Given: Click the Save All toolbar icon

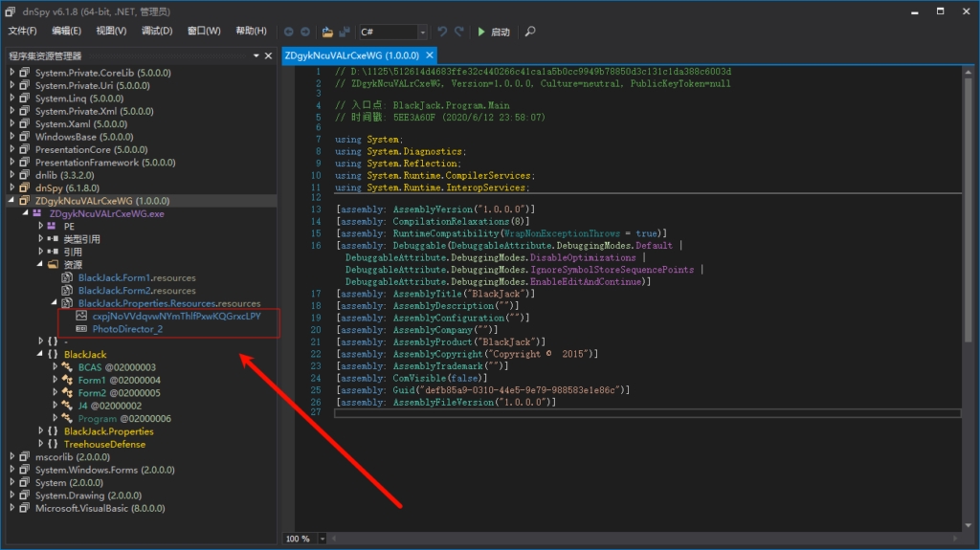Looking at the screenshot, I should click(x=345, y=32).
